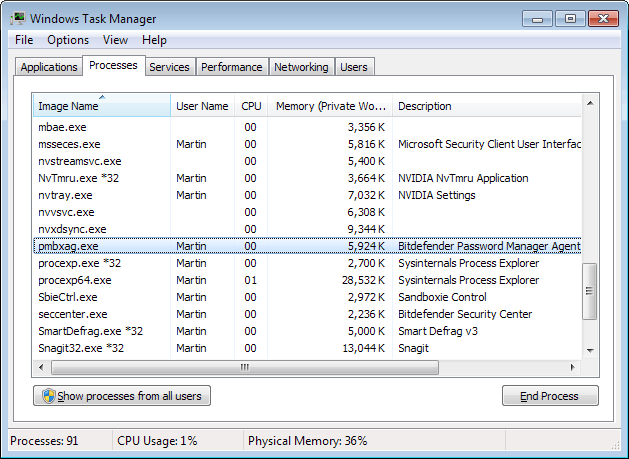The width and height of the screenshot is (629, 459).
Task: Select the nvvsvc.exe process
Action: (x=307, y=212)
